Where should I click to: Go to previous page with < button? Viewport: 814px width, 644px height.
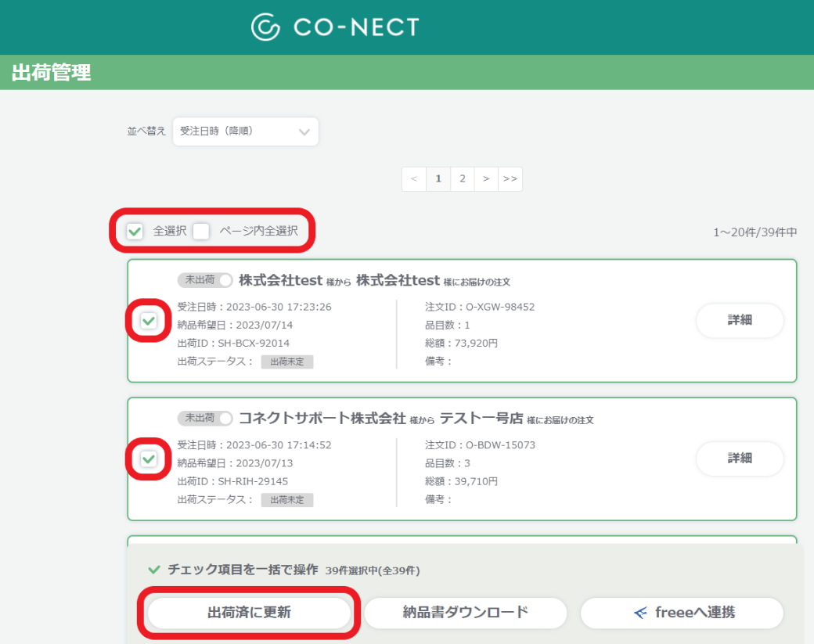(414, 179)
